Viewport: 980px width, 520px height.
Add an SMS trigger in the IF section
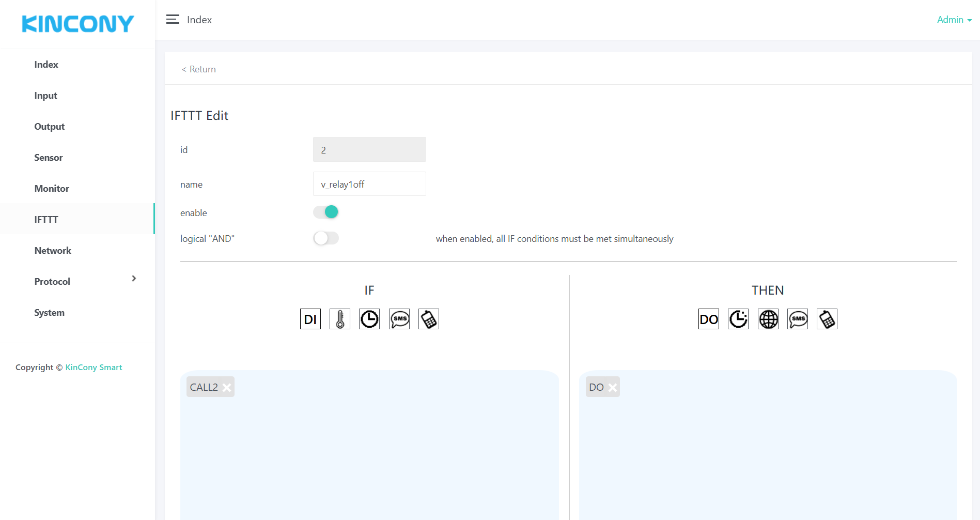coord(399,319)
